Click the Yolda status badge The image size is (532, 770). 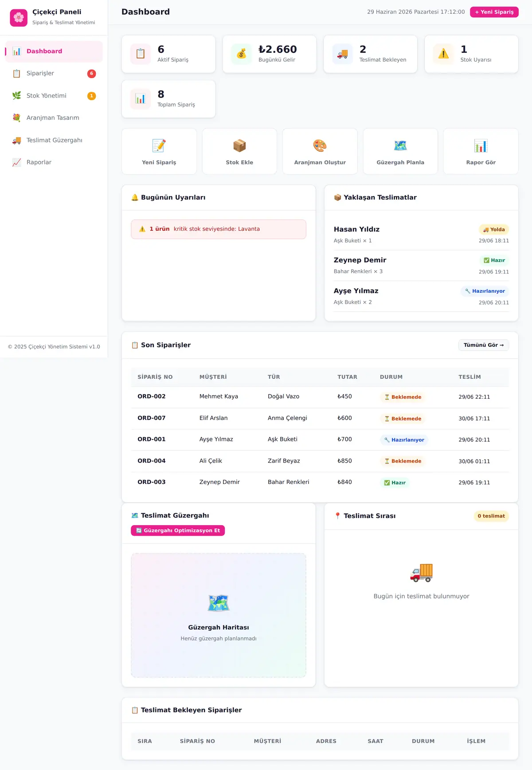494,230
